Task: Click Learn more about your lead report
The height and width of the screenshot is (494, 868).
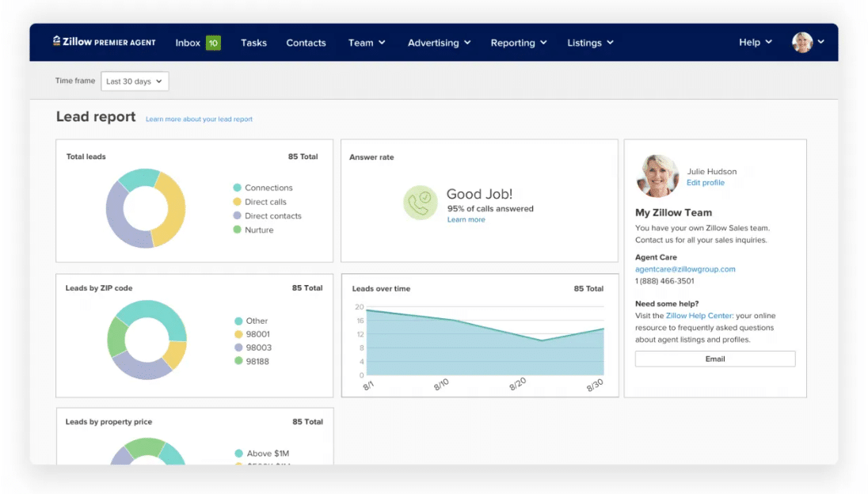Action: click(x=199, y=118)
